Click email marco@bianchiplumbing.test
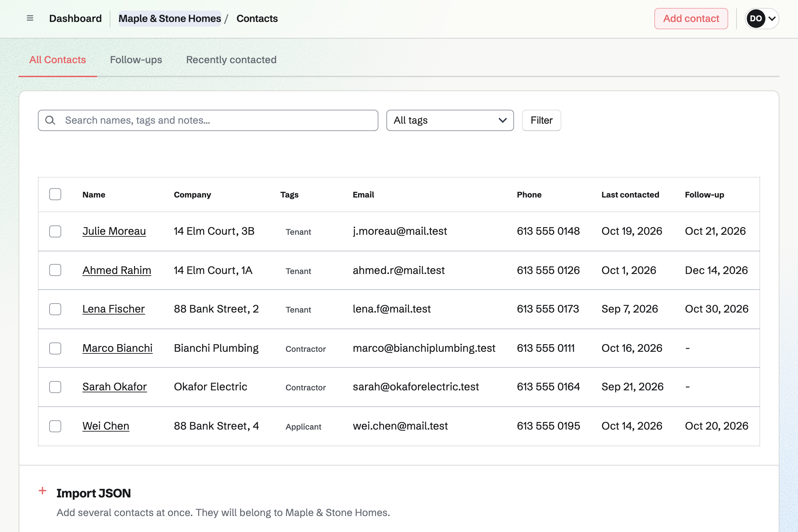 point(424,348)
